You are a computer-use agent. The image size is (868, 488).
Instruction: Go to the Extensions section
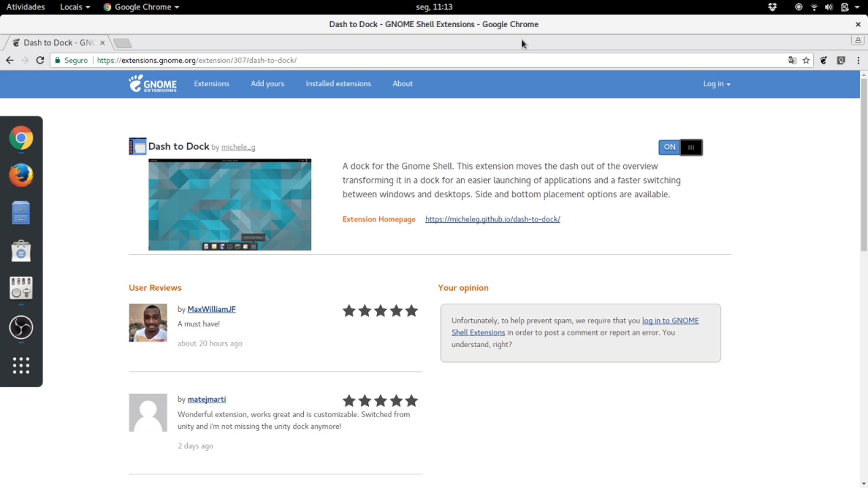212,84
